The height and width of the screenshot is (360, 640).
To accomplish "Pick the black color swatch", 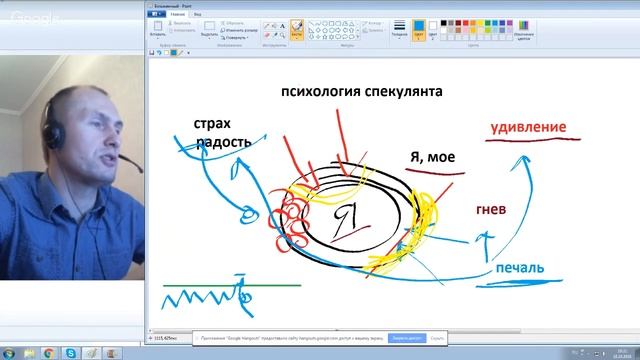I will 444,23.
